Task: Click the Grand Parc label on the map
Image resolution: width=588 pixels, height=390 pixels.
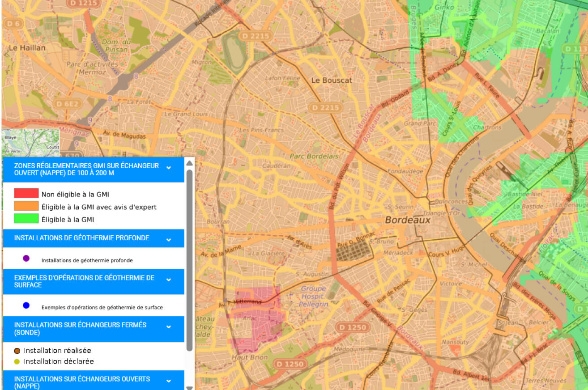Action: [x=420, y=123]
